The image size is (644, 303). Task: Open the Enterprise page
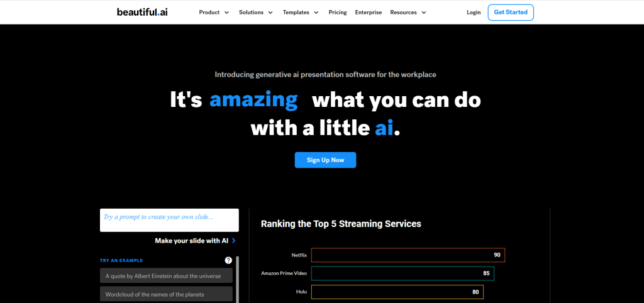pos(368,13)
